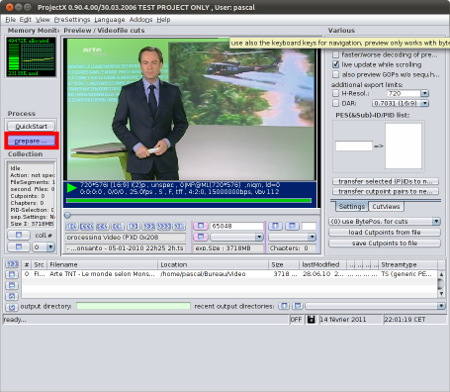450x392 pixels.
Task: Select the Arte TNT - Le monde selon row
Action: [229, 274]
